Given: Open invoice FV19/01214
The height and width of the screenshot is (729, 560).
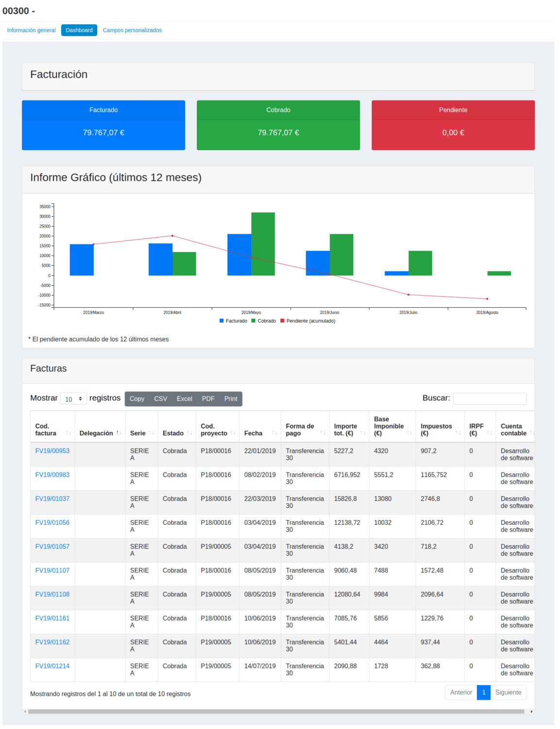Looking at the screenshot, I should (52, 666).
